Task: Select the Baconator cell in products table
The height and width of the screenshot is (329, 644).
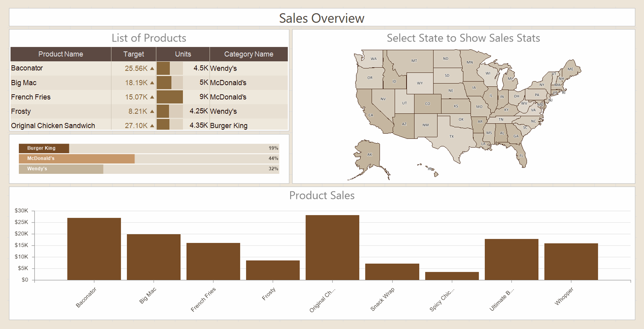Action: coord(61,68)
